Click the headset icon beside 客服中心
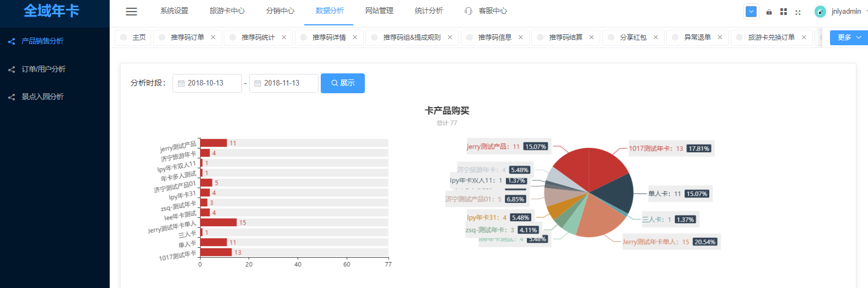The height and width of the screenshot is (288, 868). pos(468,11)
